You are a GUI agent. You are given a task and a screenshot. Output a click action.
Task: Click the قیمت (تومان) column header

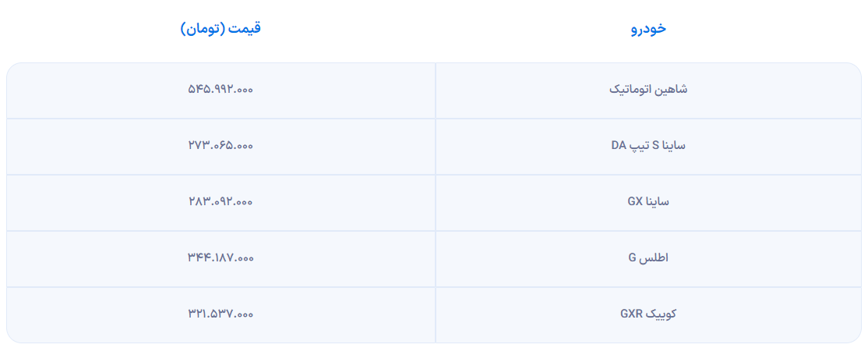tap(221, 29)
